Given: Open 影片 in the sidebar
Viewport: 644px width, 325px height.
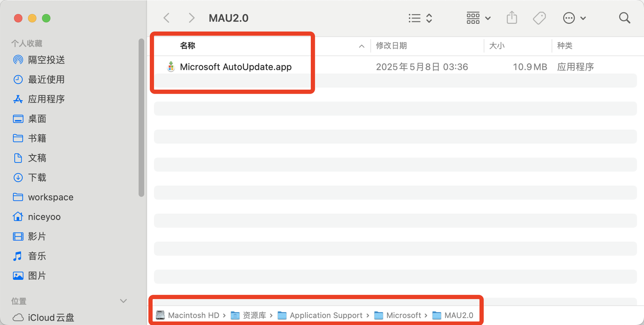Looking at the screenshot, I should coord(37,236).
